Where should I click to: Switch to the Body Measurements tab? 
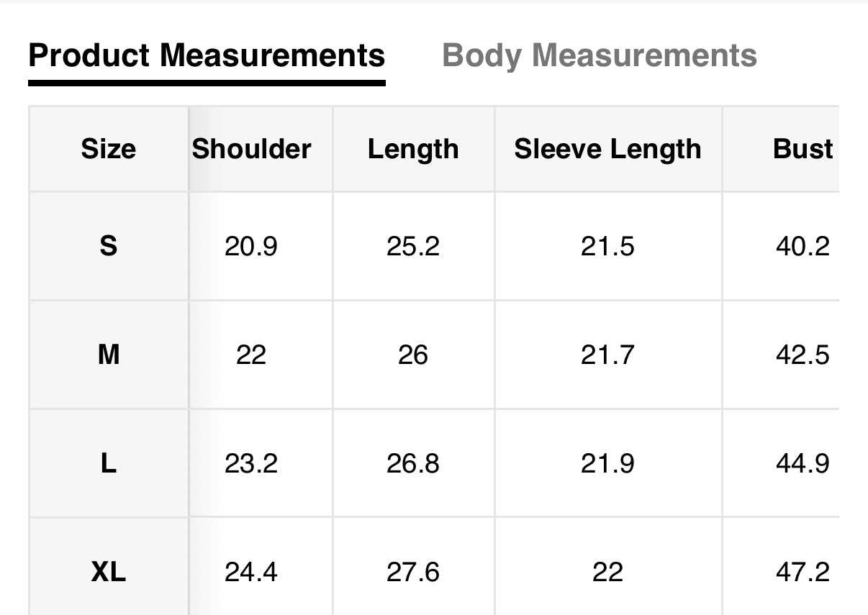pos(599,55)
